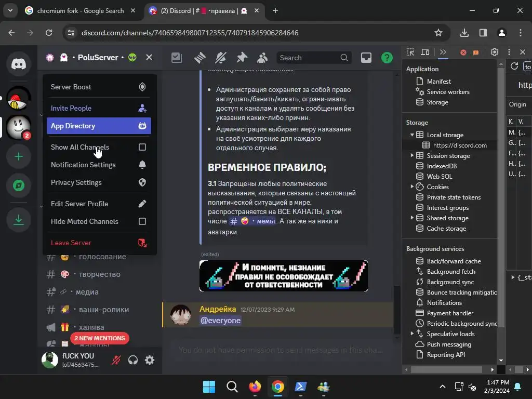Toggle channel notification mute bell icon
Screen dimensions: 532x399
click(220, 58)
